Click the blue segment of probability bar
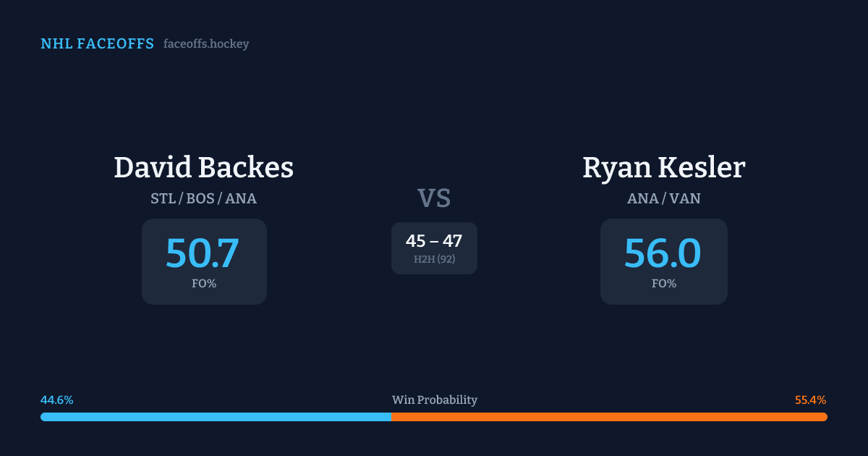The width and height of the screenshot is (868, 456). 216,417
